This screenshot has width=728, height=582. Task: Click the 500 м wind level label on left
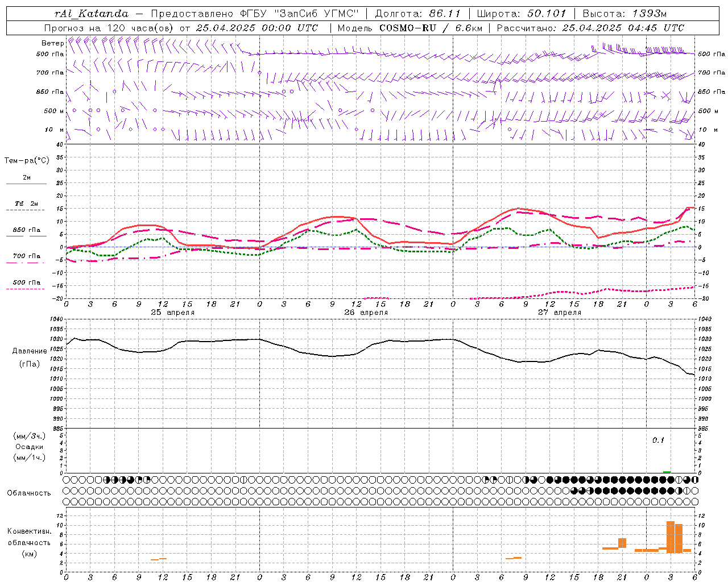click(54, 111)
